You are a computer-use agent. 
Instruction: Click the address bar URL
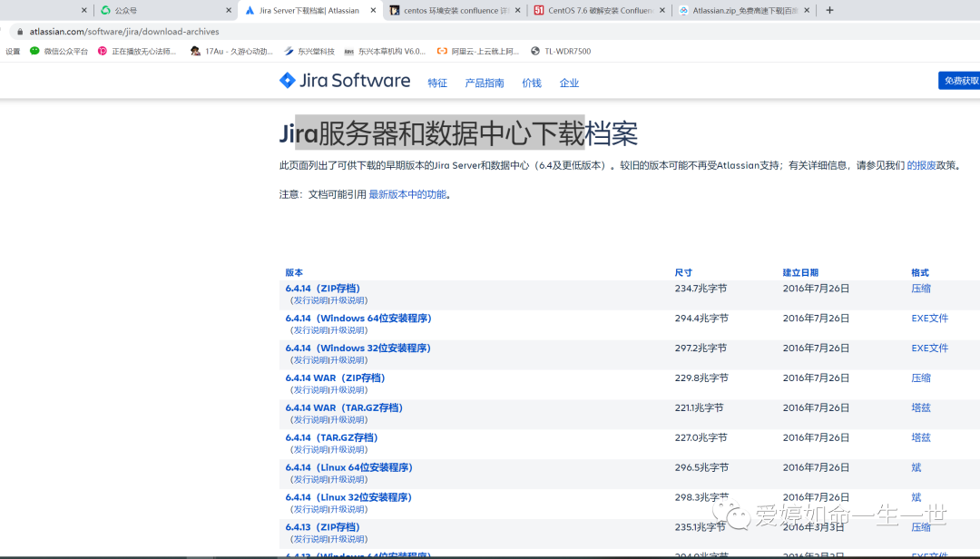pyautogui.click(x=124, y=32)
